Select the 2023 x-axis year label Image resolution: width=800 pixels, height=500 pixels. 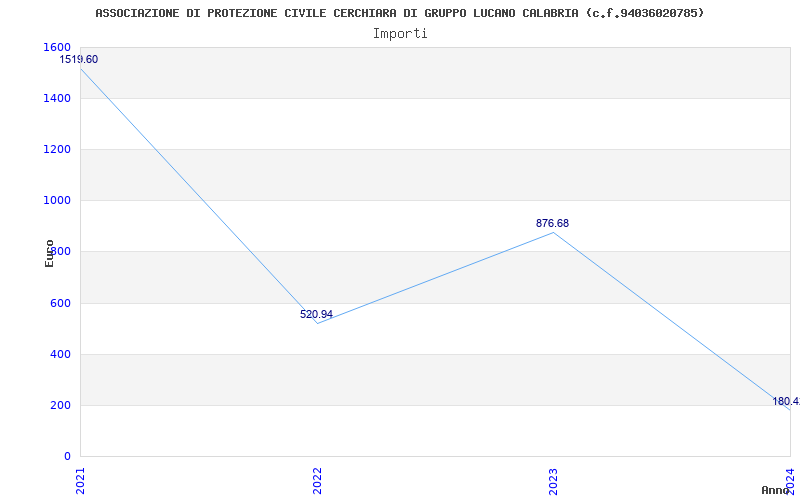(554, 481)
